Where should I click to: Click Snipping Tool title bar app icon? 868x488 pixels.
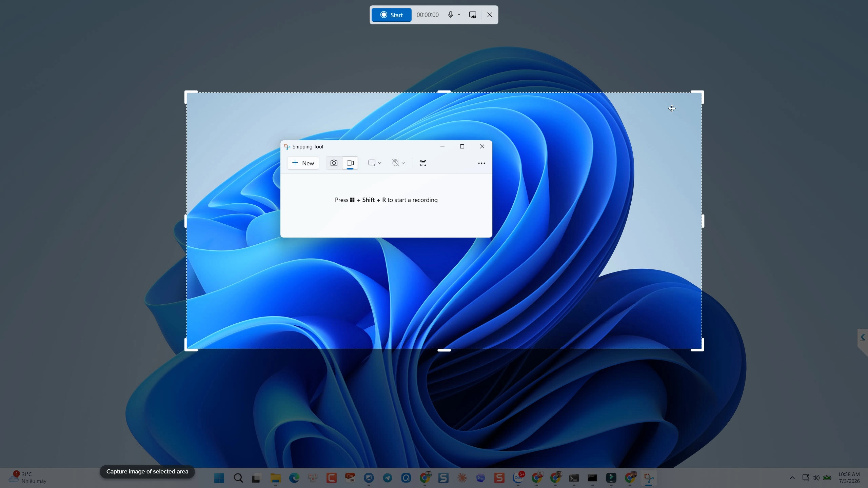point(287,147)
